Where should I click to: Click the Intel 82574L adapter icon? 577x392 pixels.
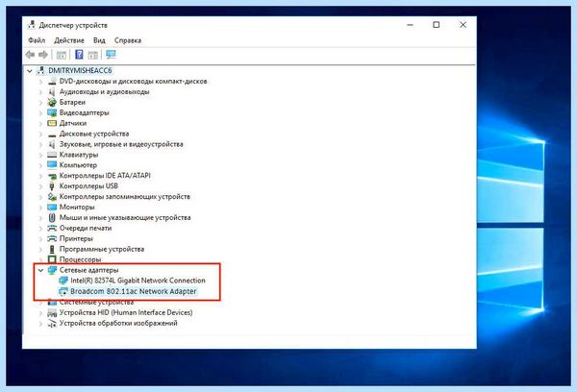point(63,281)
